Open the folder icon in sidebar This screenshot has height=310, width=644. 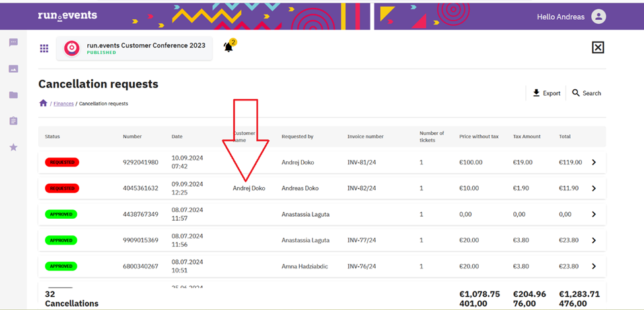pos(13,95)
